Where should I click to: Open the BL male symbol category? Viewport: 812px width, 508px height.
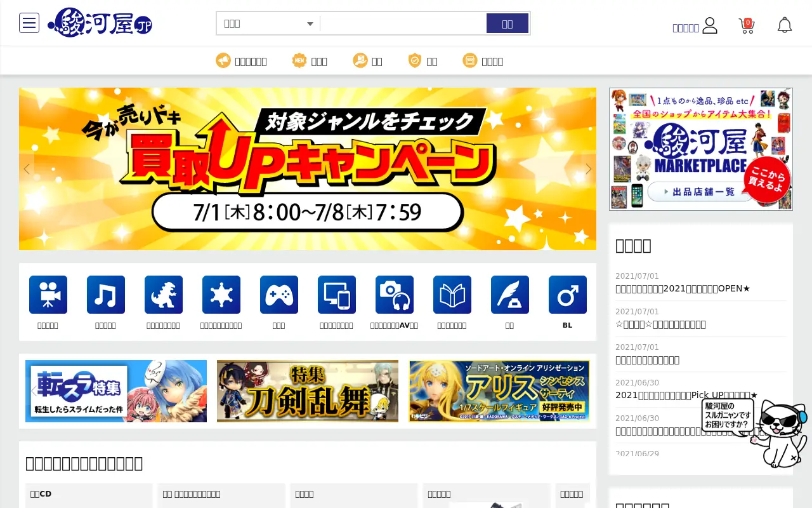568,295
